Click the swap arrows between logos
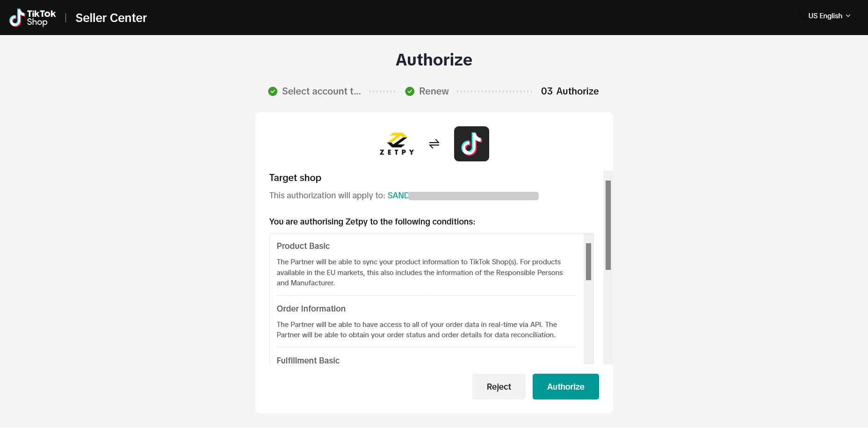Screen dimensions: 868x428 coord(434,144)
